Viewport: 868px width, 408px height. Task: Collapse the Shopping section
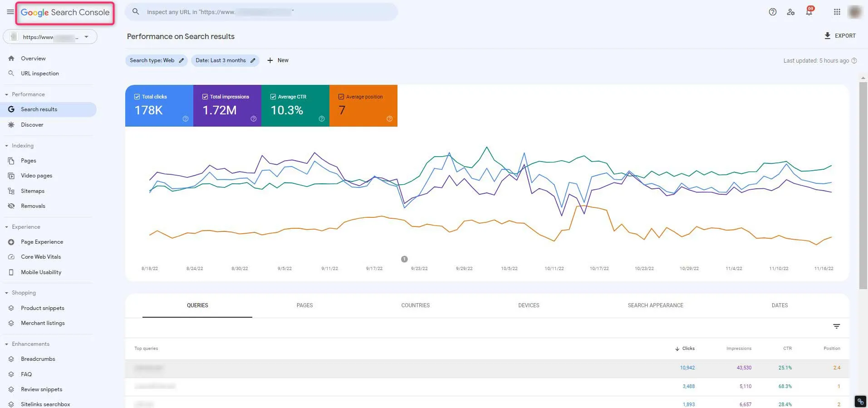(x=6, y=293)
